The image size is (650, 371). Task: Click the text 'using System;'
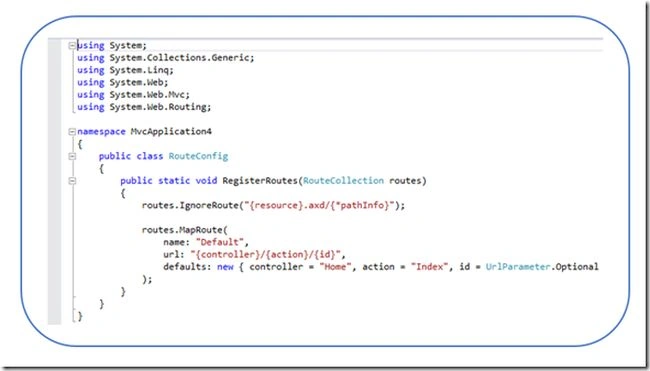coord(112,45)
